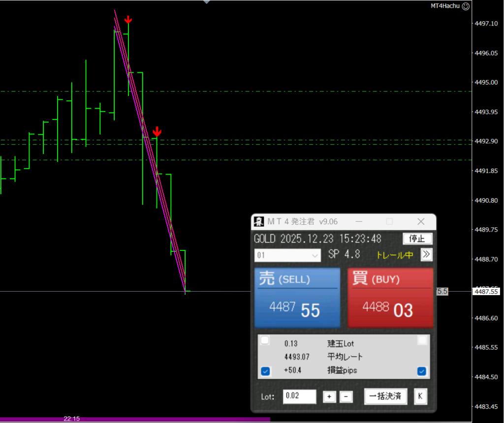Click the MT4 発注君 app icon in title bar

pos(259,221)
